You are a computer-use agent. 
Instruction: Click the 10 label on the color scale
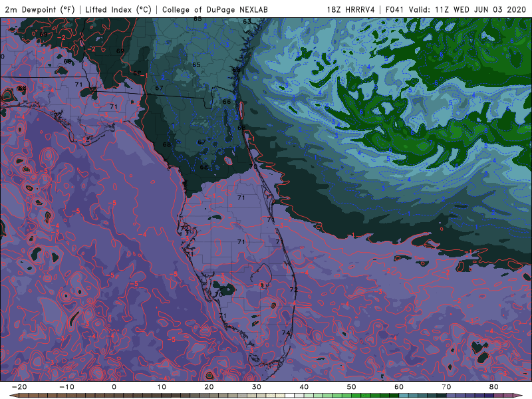click(162, 387)
